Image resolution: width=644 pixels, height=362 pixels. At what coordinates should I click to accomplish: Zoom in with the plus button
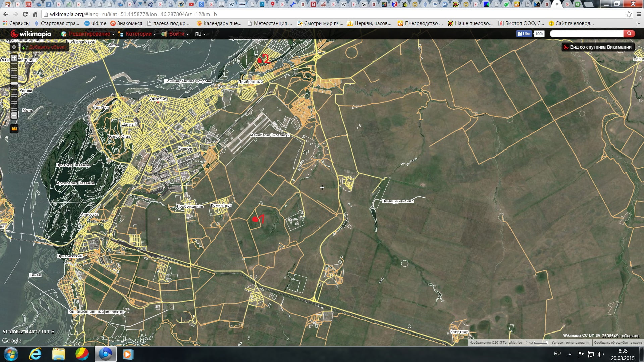pos(14,58)
